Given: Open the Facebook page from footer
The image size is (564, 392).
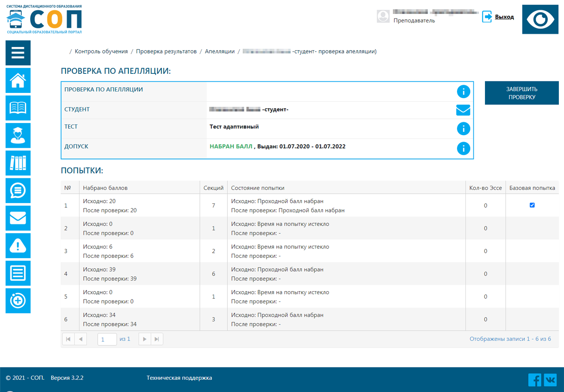Looking at the screenshot, I should pos(534,380).
